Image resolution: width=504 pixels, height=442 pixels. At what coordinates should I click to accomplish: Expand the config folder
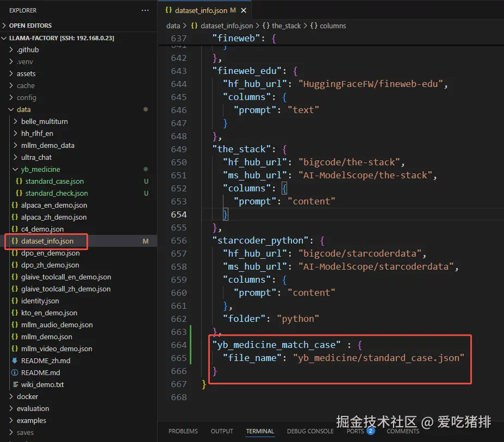tap(26, 97)
